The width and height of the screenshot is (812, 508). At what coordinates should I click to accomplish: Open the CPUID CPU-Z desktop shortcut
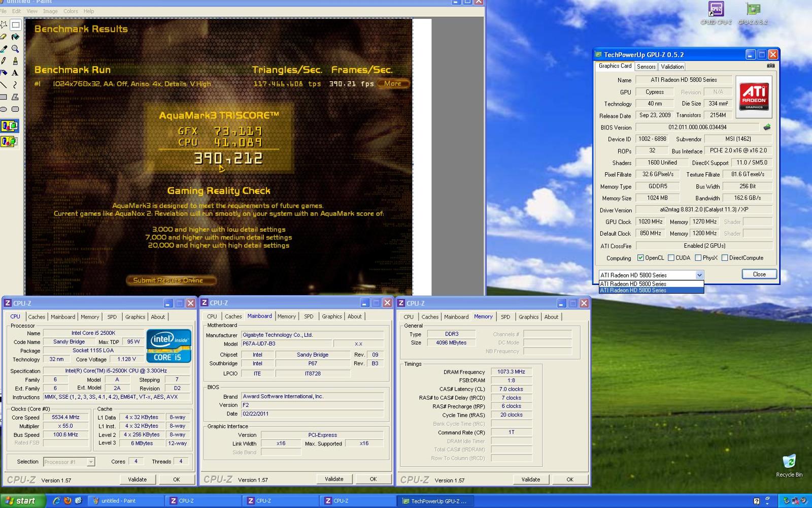(x=716, y=13)
